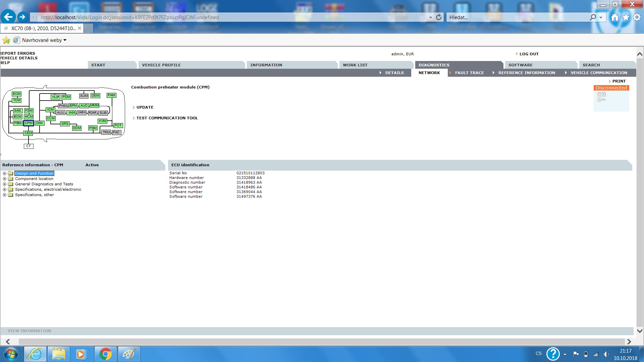Select the ECM module in network diagram
This screenshot has width=644, height=362.
pos(16,94)
